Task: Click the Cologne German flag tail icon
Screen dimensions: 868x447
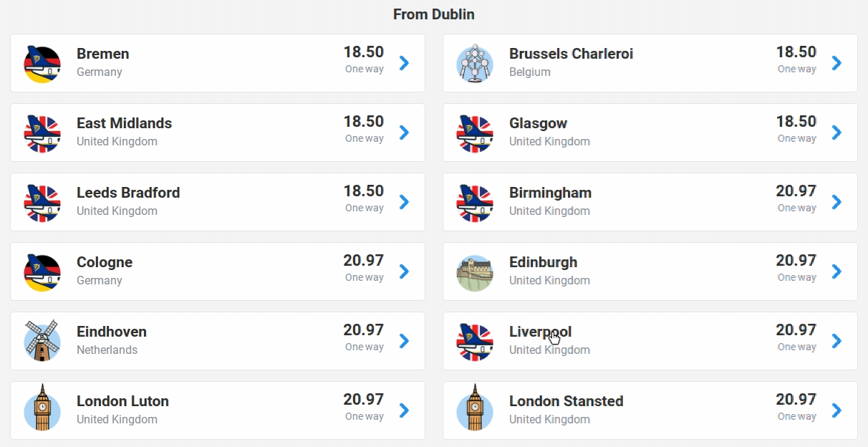Action: 42,272
